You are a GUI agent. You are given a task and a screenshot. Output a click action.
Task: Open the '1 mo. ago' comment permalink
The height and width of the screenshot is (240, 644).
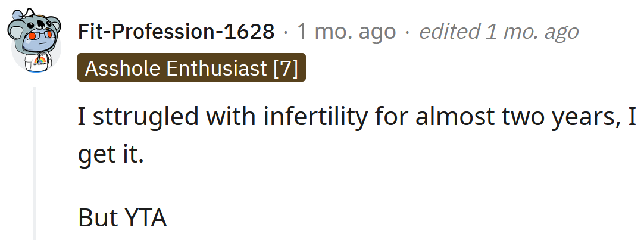346,32
